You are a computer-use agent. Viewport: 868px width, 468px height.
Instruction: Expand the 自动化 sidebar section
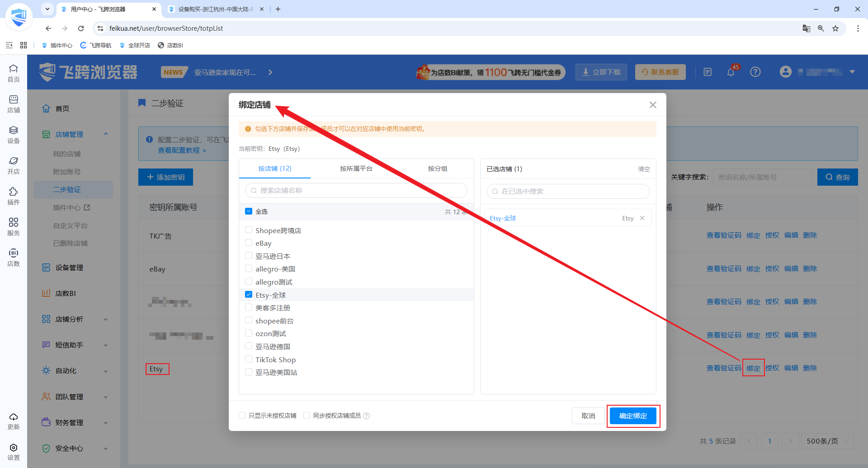coord(106,371)
